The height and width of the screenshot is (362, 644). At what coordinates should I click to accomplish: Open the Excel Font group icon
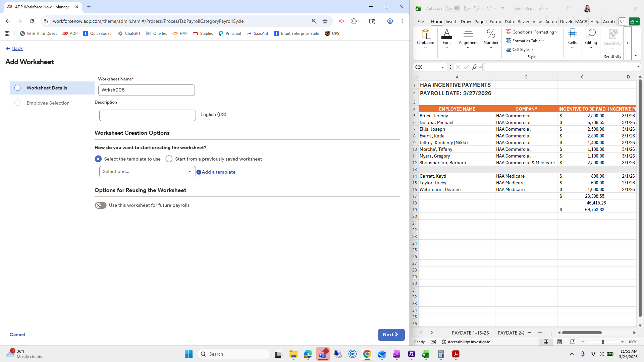(446, 34)
